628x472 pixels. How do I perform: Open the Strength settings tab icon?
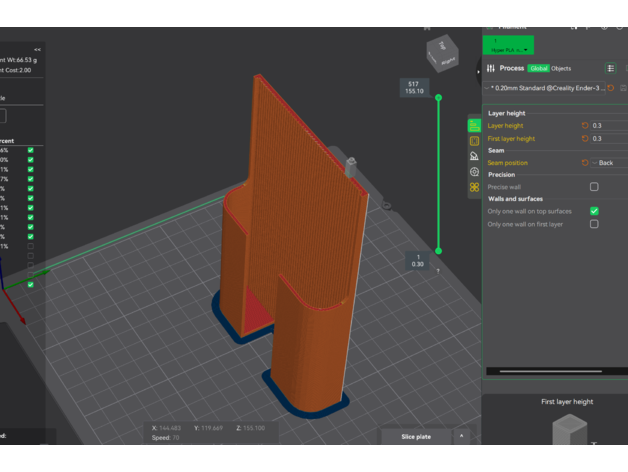click(x=474, y=141)
